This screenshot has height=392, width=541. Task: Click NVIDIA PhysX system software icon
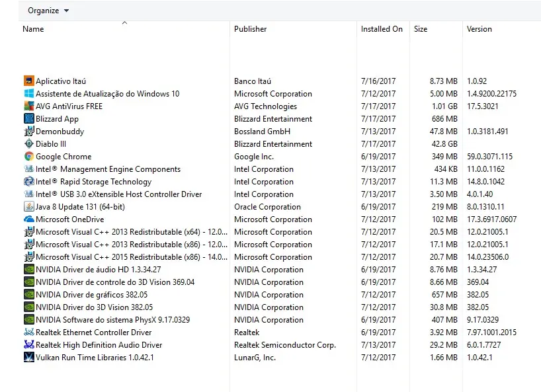click(x=29, y=319)
